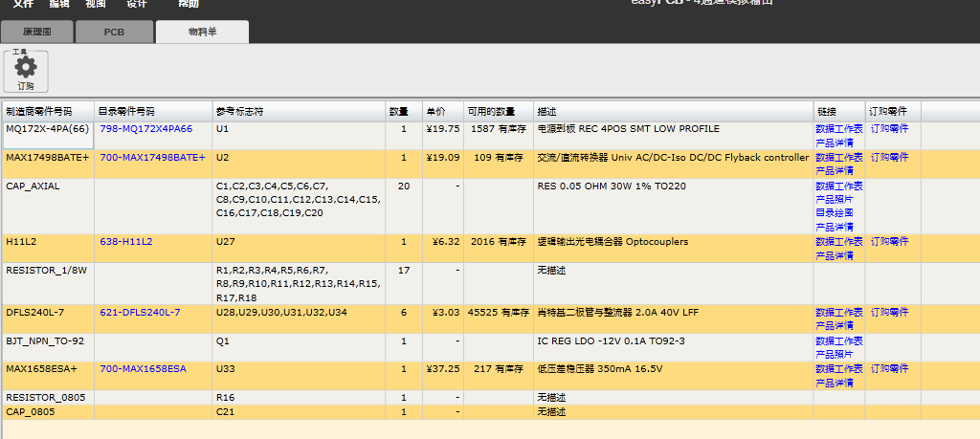Click 订购零件 for H11L2 row
The height and width of the screenshot is (439, 980).
889,242
